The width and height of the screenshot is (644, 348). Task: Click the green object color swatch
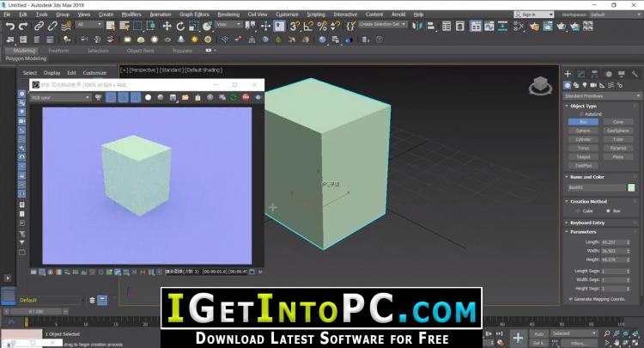pyautogui.click(x=631, y=187)
